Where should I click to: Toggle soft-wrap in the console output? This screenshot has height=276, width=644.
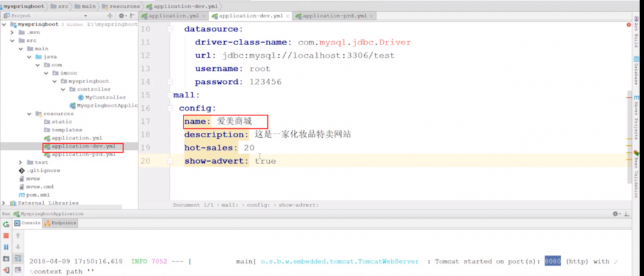pyautogui.click(x=17, y=259)
